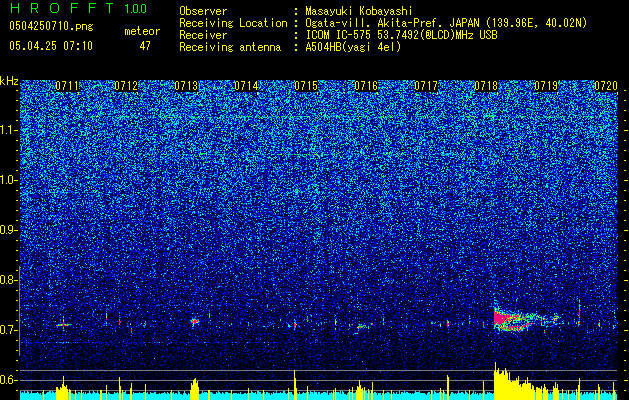Click the meteor echo blip near 0713
629x400 pixels.
coord(195,321)
